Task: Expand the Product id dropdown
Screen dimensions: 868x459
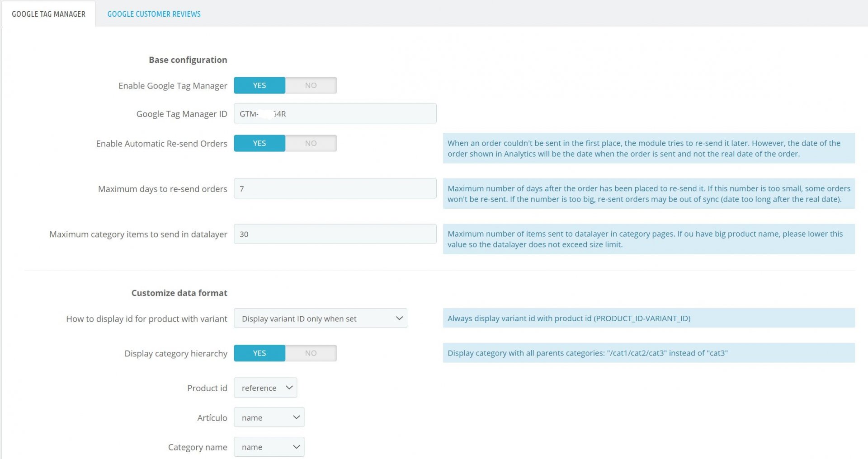Action: tap(265, 388)
